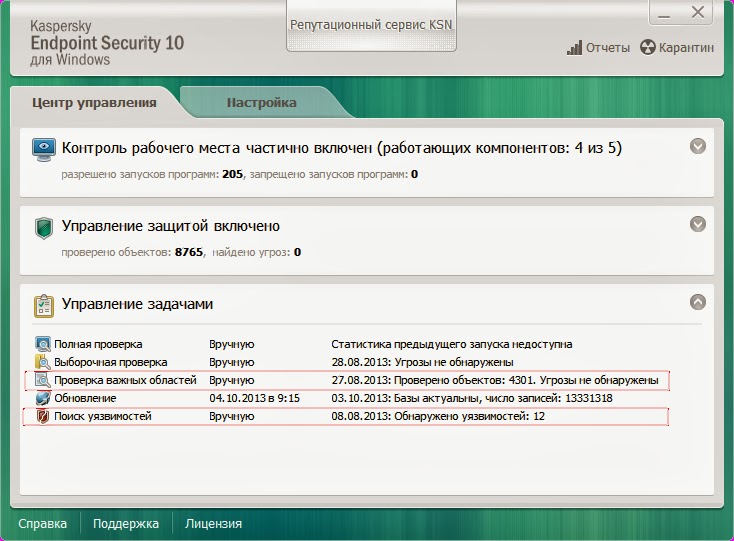
Task: Select the Выборочная проверка task
Action: (110, 362)
